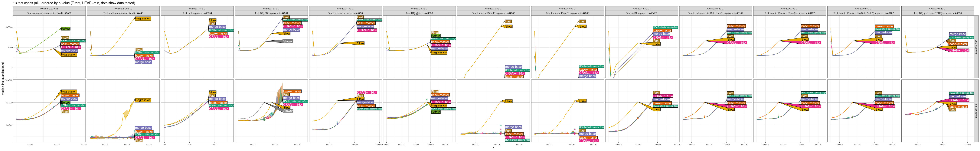980x151 pixels.
Task: Click Slow label in transform kilobytes plot
Action: [x=360, y=43]
